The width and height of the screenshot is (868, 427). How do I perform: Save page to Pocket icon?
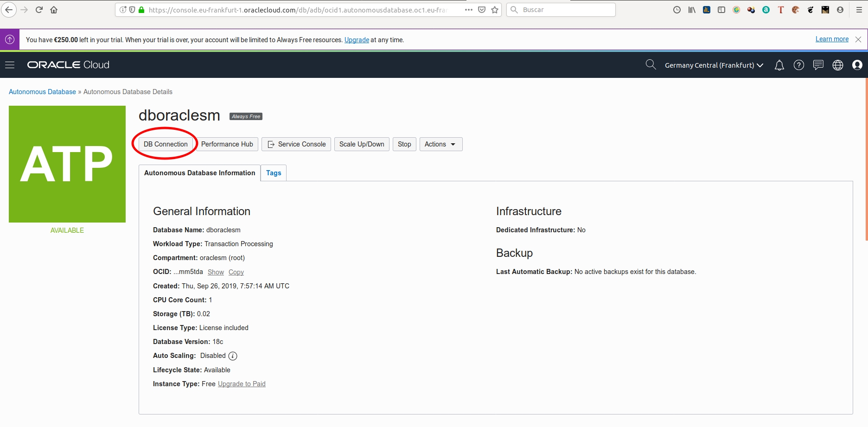point(482,10)
